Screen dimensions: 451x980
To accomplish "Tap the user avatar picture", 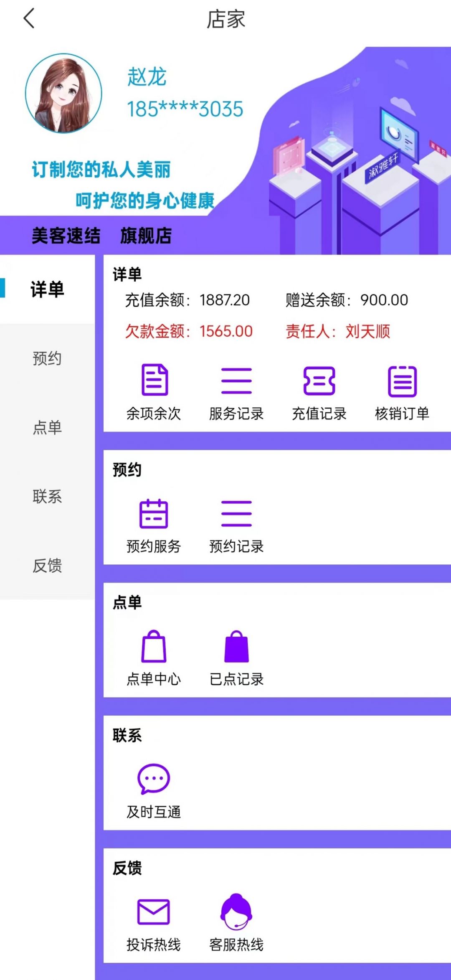I will pyautogui.click(x=63, y=93).
